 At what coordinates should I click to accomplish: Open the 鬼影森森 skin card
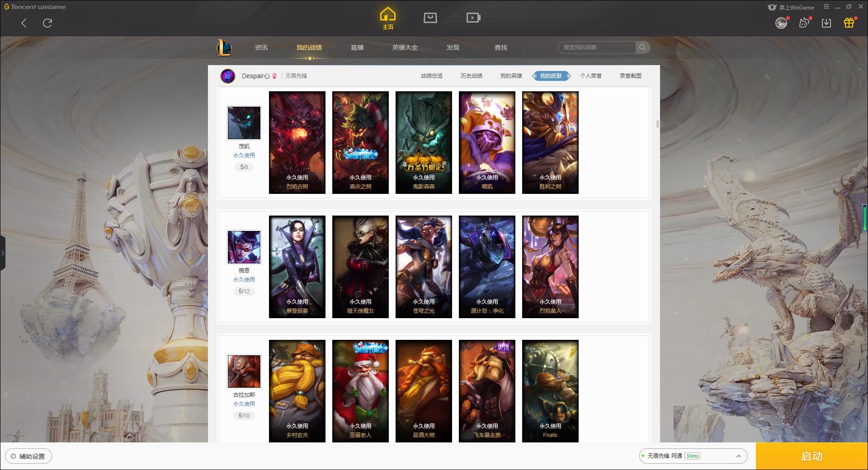[424, 142]
